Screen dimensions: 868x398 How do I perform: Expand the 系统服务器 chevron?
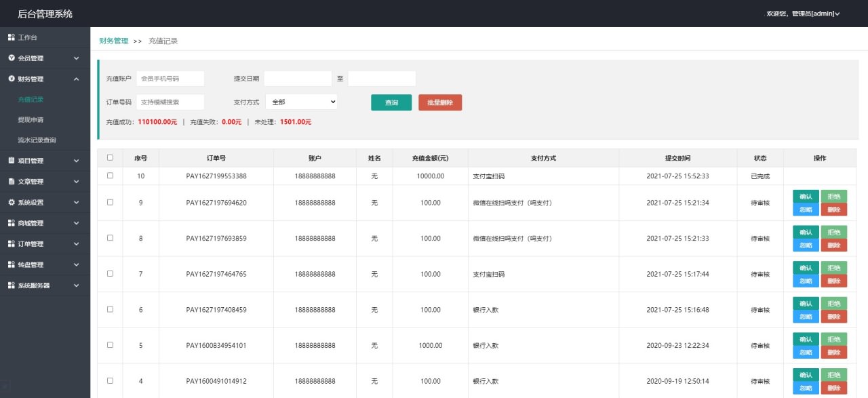77,285
